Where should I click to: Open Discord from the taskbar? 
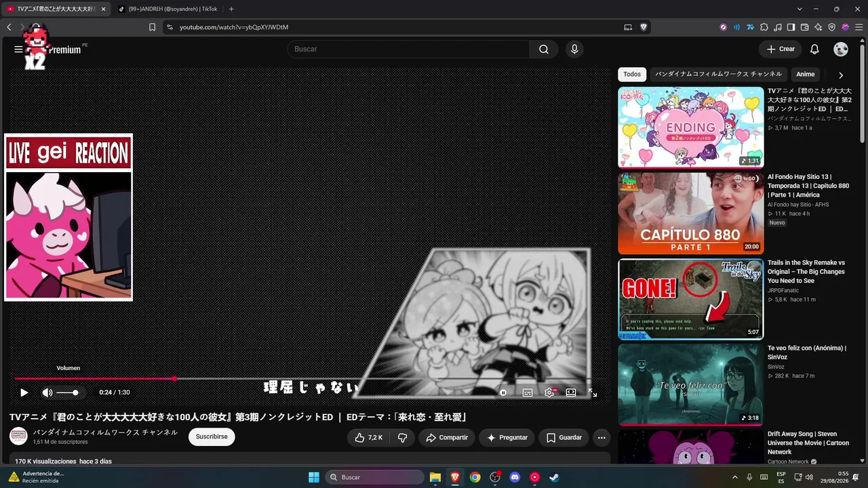click(x=515, y=477)
